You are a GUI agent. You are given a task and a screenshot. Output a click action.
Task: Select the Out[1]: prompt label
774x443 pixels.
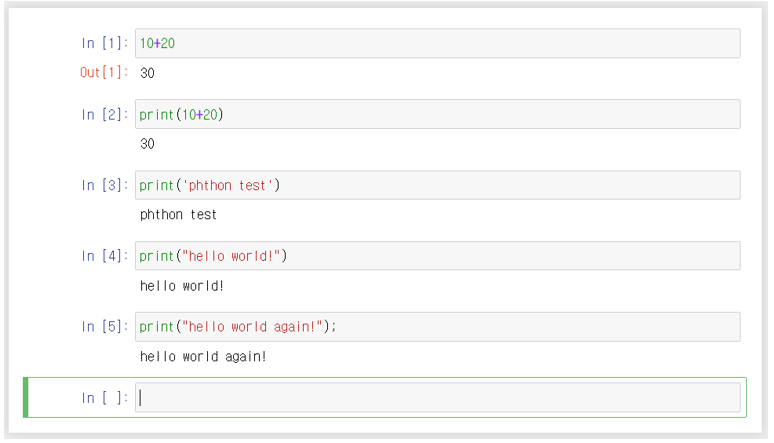tap(104, 73)
